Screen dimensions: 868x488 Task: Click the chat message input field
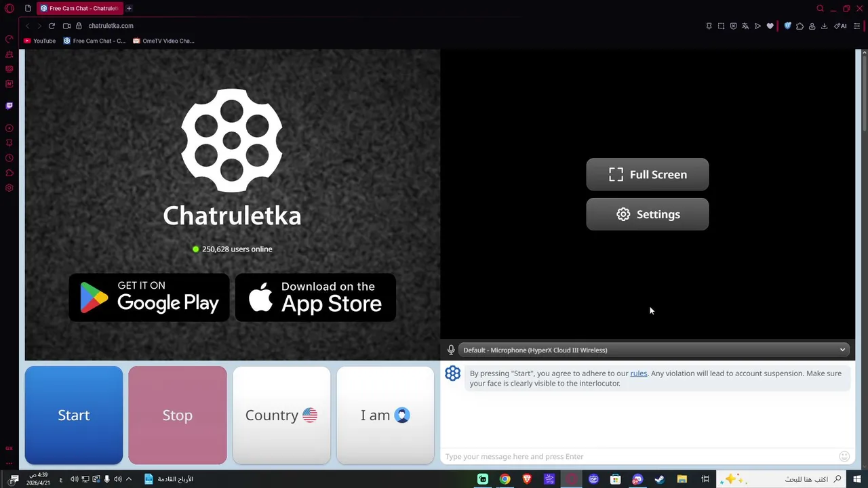click(x=641, y=456)
